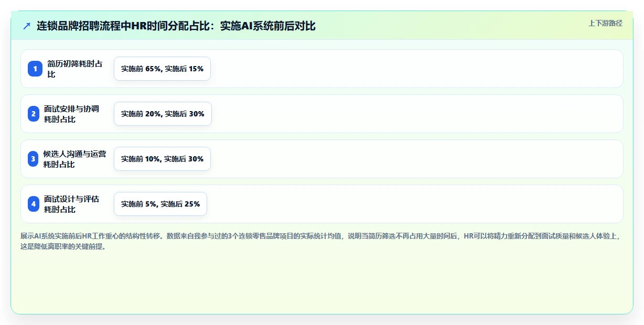Click the 实施前 65%, 实施后 15% chip
Image resolution: width=644 pixels, height=325 pixels.
(x=162, y=69)
